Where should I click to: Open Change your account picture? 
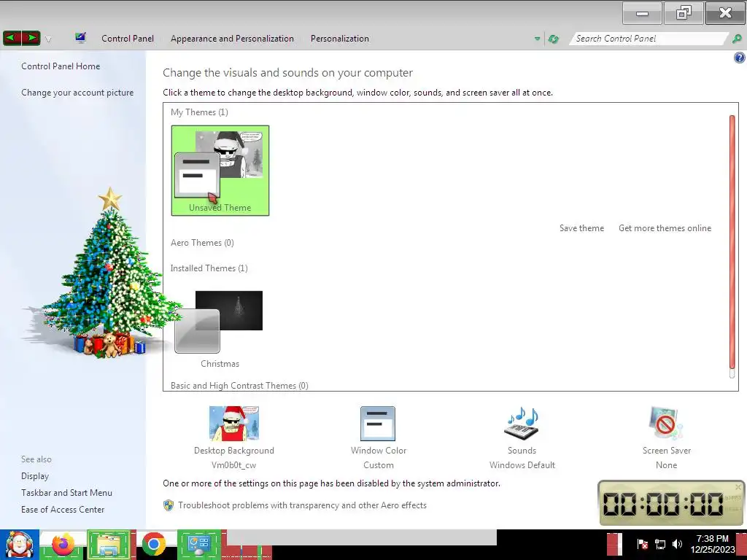(x=77, y=93)
